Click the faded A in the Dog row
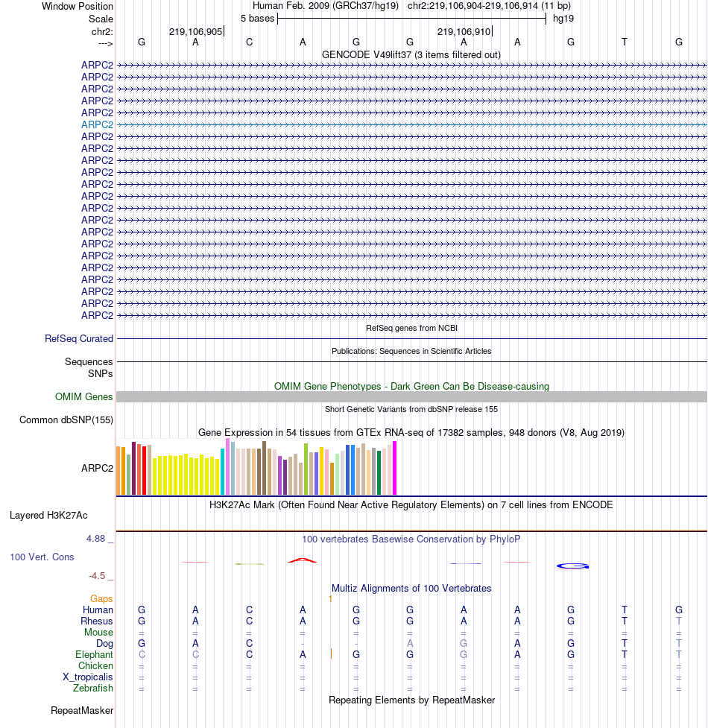Image resolution: width=708 pixels, height=728 pixels. coord(410,644)
